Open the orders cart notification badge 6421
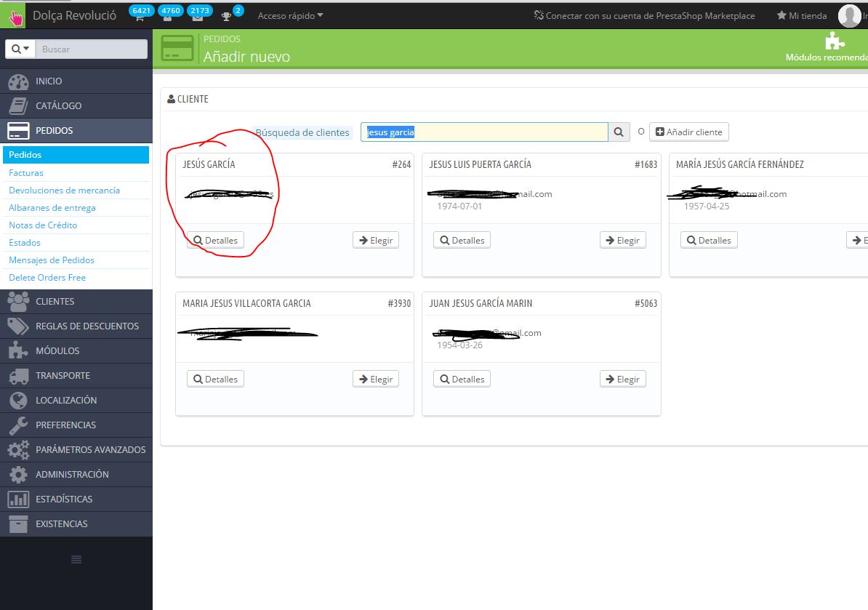The width and height of the screenshot is (868, 610). [140, 12]
